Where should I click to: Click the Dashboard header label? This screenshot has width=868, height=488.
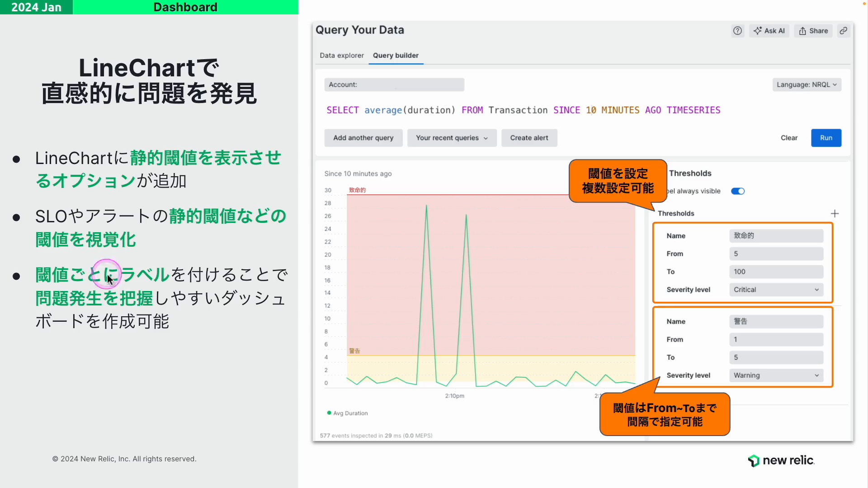point(185,7)
